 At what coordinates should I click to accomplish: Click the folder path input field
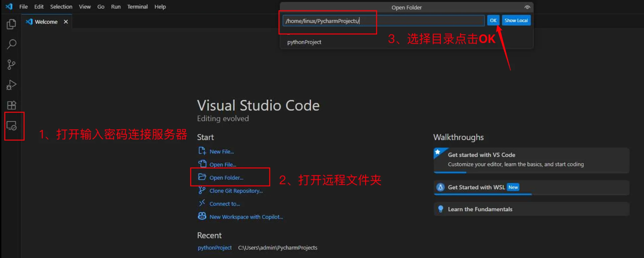(383, 21)
